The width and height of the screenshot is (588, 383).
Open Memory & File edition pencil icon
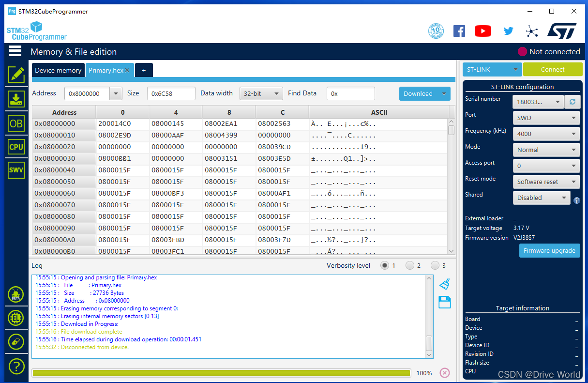click(x=16, y=75)
